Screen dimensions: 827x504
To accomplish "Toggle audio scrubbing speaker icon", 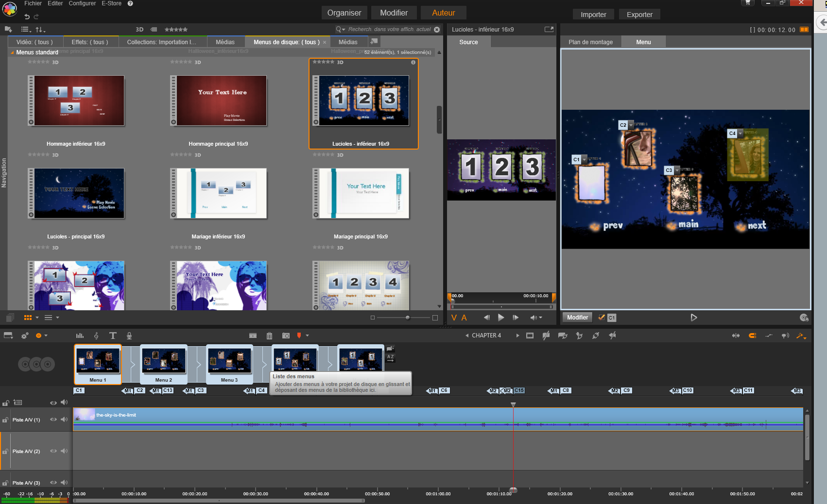I will 785,336.
